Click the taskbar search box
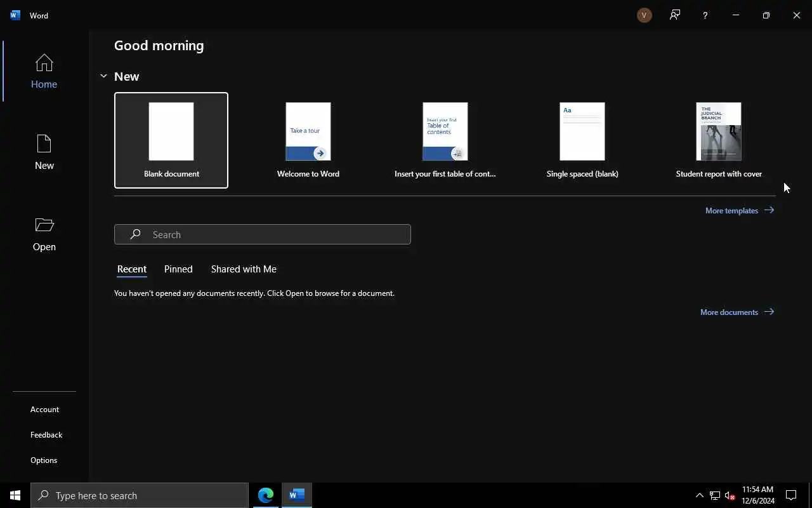Viewport: 812px width, 508px height. coord(140,495)
